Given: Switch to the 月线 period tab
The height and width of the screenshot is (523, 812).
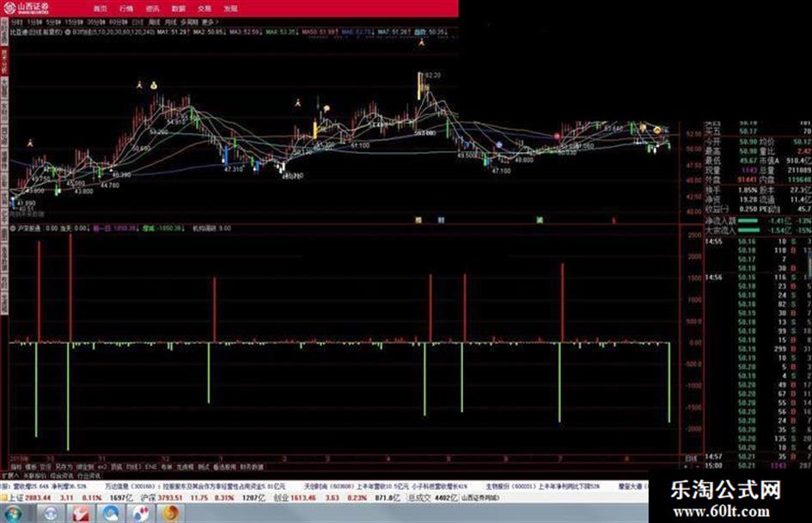Looking at the screenshot, I should [170, 22].
